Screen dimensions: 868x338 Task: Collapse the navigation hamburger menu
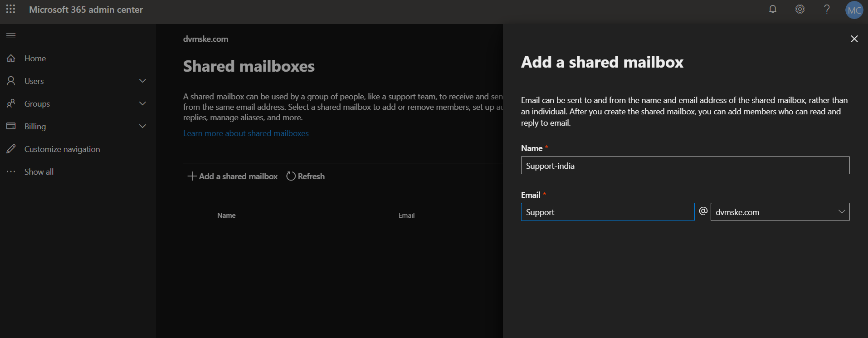(11, 35)
